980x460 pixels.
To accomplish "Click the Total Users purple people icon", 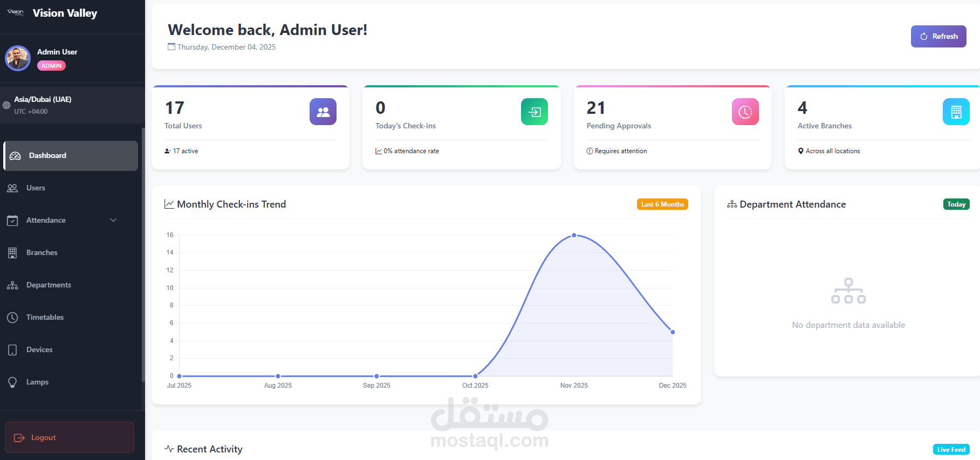I will tap(323, 112).
